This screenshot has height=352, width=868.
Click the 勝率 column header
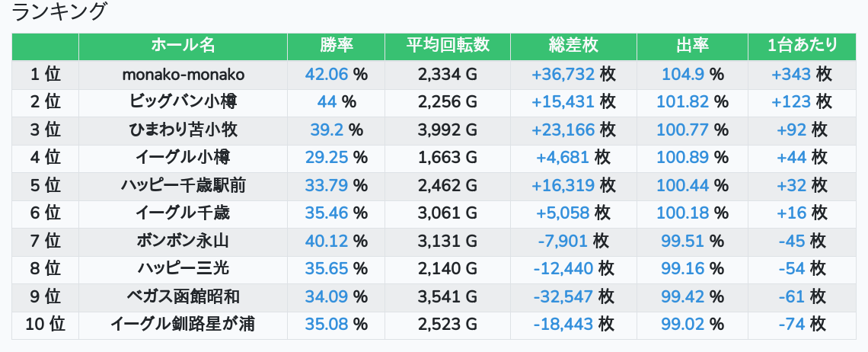(336, 46)
